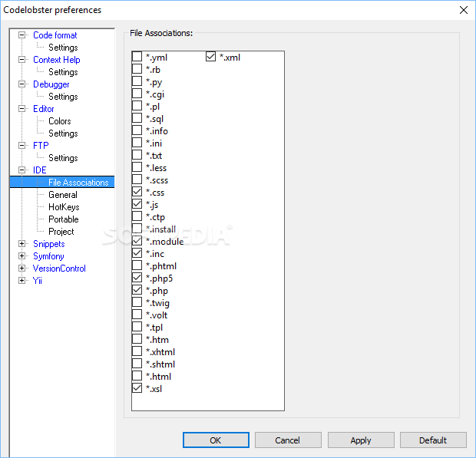The width and height of the screenshot is (476, 458).
Task: Open HotKeys preferences page
Action: coord(64,207)
